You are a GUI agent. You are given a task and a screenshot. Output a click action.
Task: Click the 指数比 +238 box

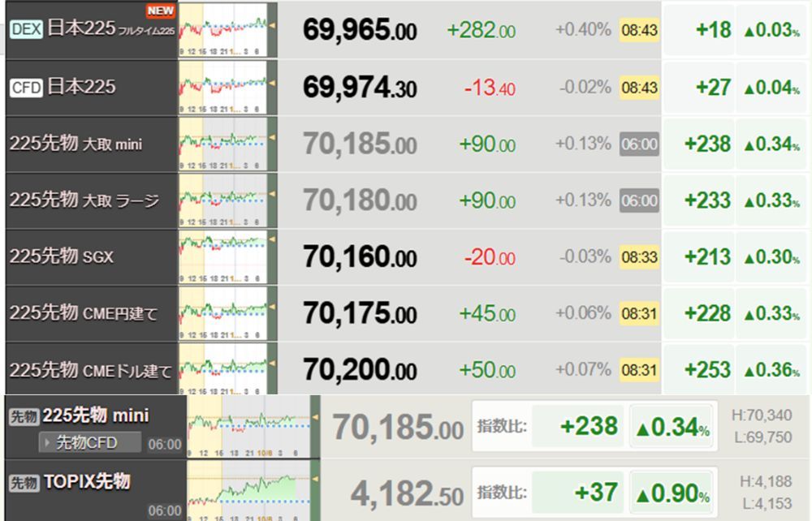[578, 426]
